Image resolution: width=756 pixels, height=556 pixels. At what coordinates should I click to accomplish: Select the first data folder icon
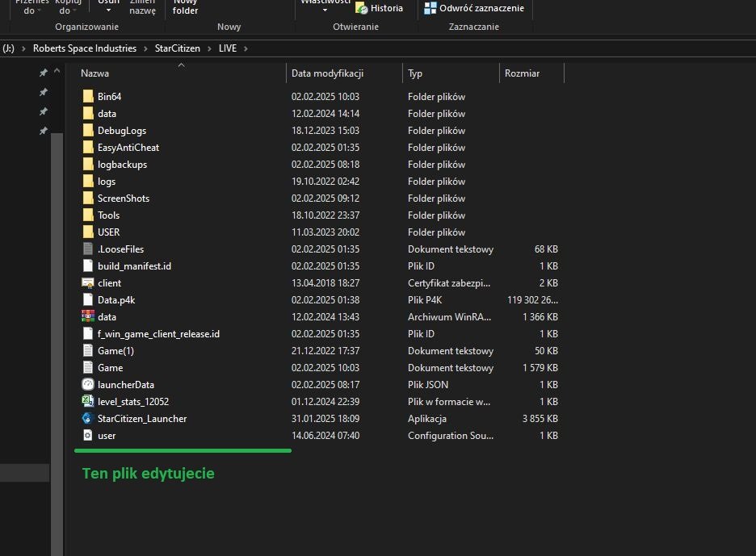pyautogui.click(x=88, y=113)
